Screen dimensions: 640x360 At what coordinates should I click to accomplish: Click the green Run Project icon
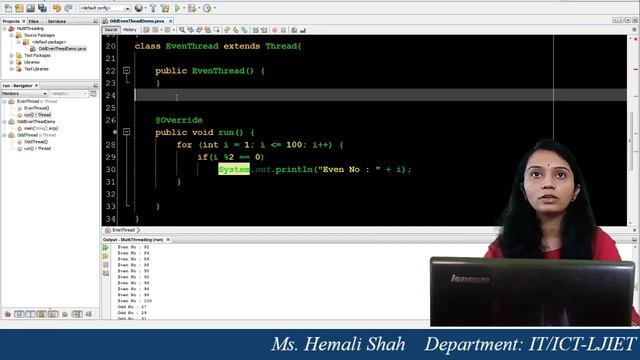click(x=178, y=8)
